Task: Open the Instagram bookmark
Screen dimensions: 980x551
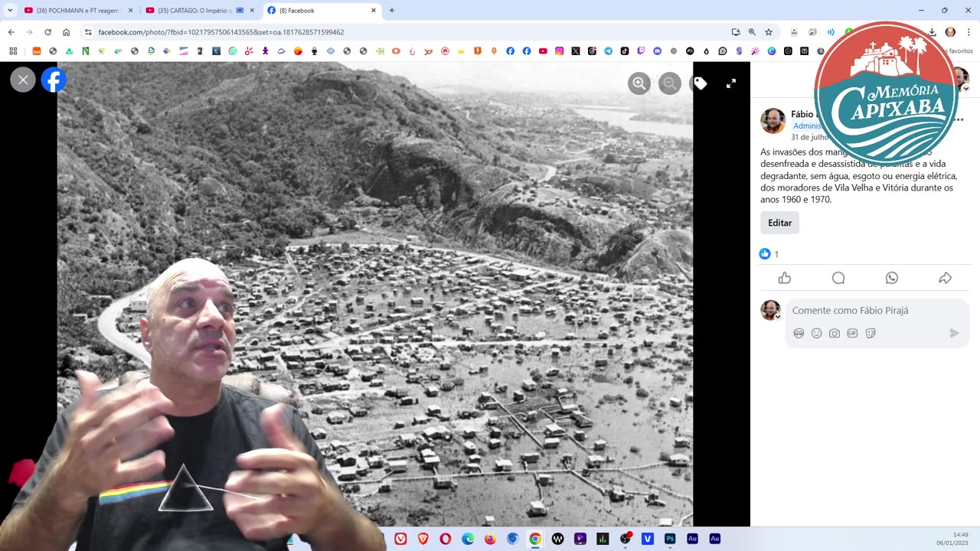Action: pyautogui.click(x=560, y=51)
